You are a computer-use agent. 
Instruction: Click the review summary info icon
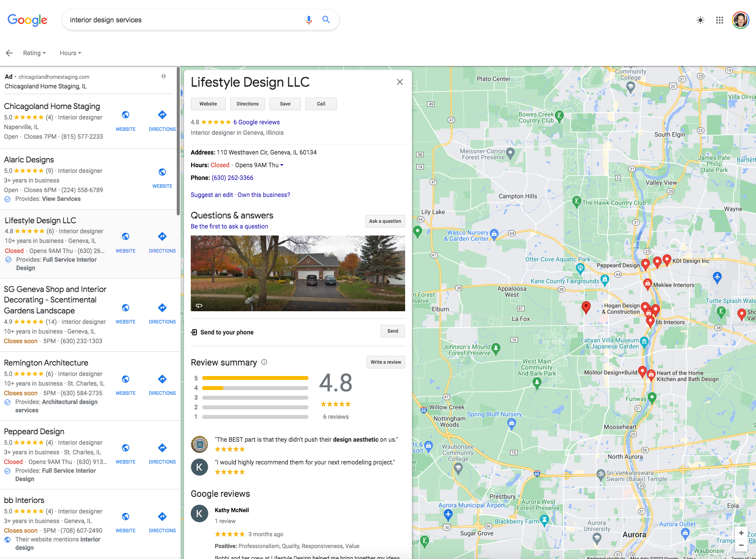click(x=264, y=362)
